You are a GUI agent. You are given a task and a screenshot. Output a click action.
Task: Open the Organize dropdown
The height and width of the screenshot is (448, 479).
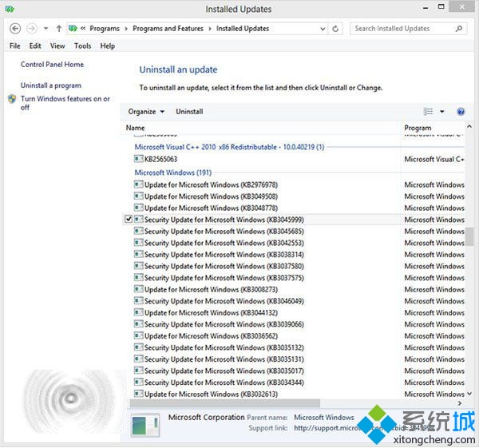(x=146, y=112)
